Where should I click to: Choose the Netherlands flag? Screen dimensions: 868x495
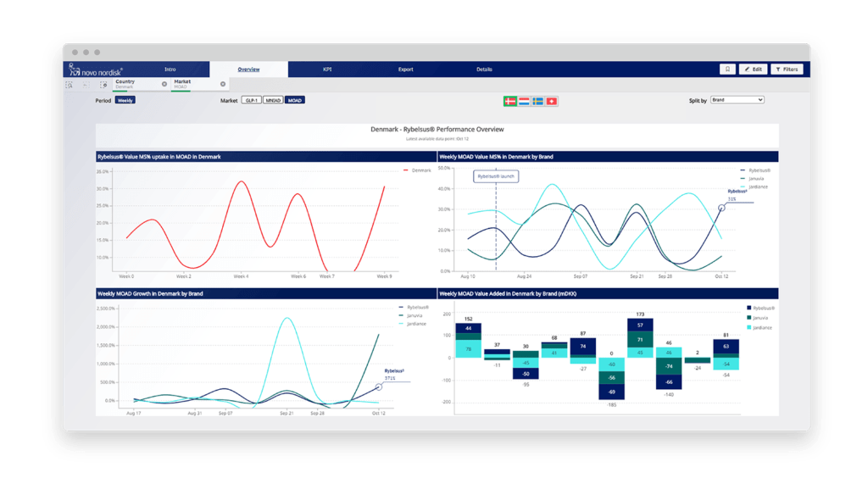pos(524,102)
